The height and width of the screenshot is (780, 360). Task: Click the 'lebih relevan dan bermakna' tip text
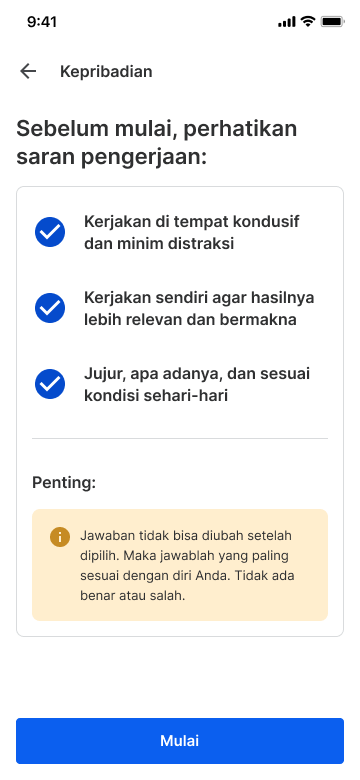[x=190, y=319]
